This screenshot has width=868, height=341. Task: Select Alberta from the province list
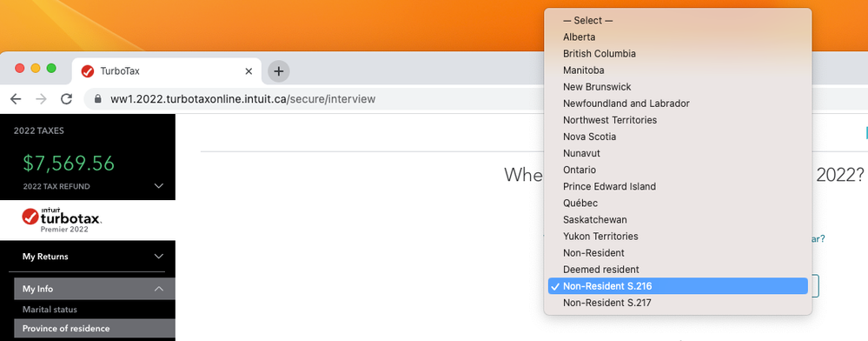tap(678, 37)
